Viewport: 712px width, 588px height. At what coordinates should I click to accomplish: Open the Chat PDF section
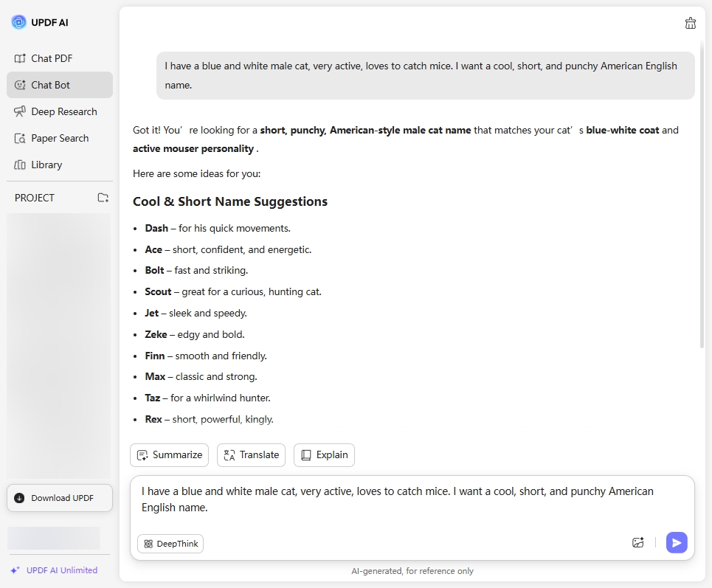(x=52, y=58)
